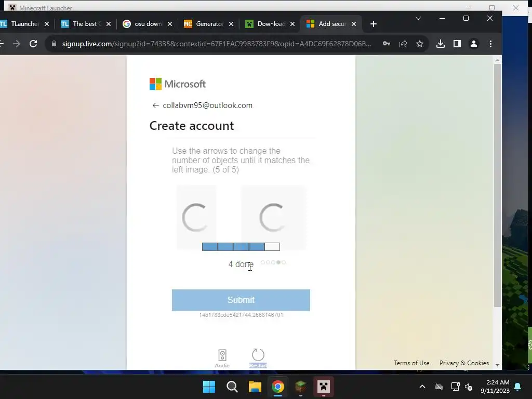Viewport: 532px width, 399px height.
Task: Click the collabvm95@outlook.com email text
Action: [208, 105]
